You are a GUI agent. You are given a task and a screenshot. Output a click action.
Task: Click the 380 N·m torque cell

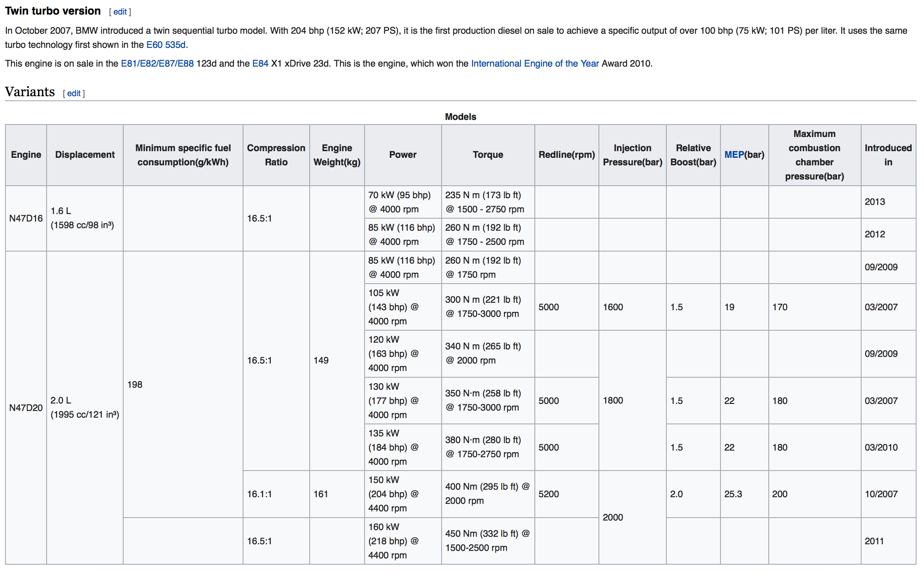click(488, 447)
